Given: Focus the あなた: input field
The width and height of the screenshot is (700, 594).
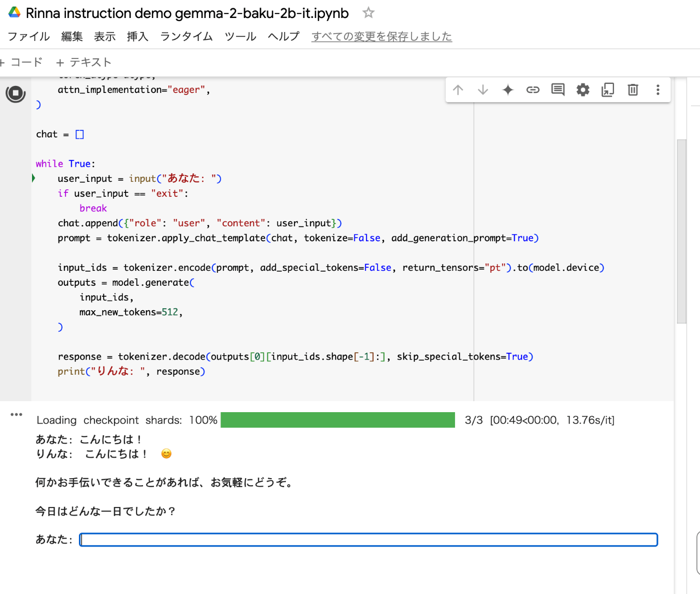Looking at the screenshot, I should (x=368, y=540).
